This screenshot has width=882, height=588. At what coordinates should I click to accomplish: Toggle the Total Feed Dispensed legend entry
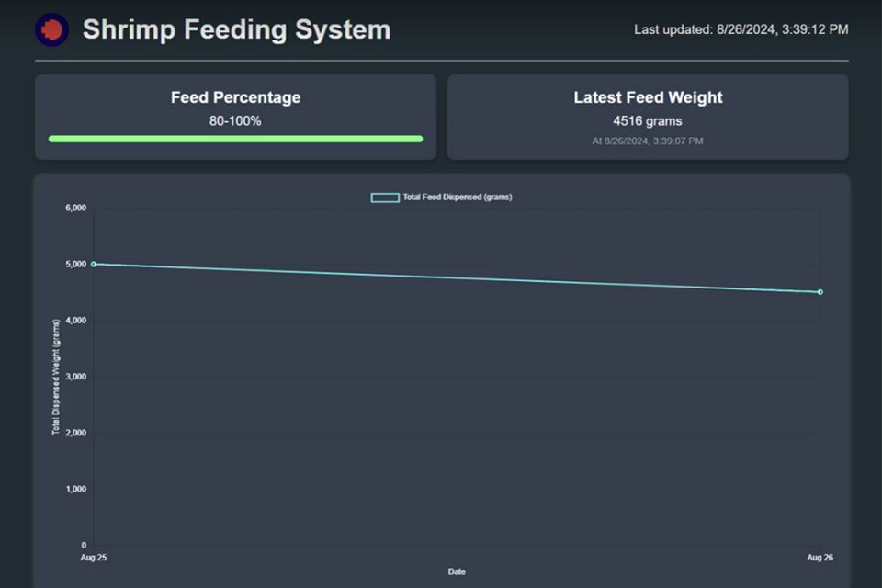(x=441, y=197)
